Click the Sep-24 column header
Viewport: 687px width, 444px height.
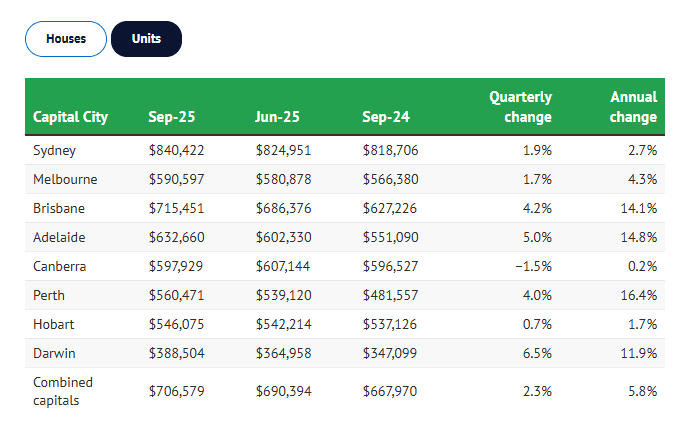[386, 117]
